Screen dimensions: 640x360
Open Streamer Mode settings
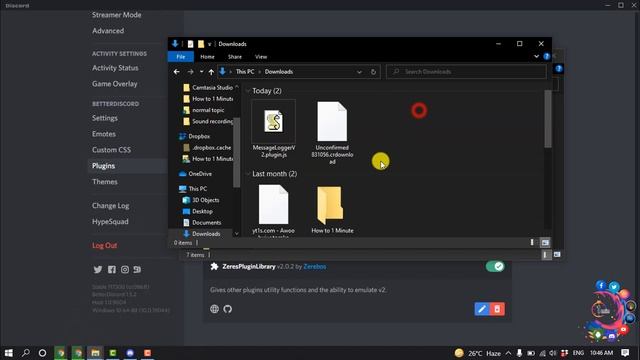pos(117,15)
